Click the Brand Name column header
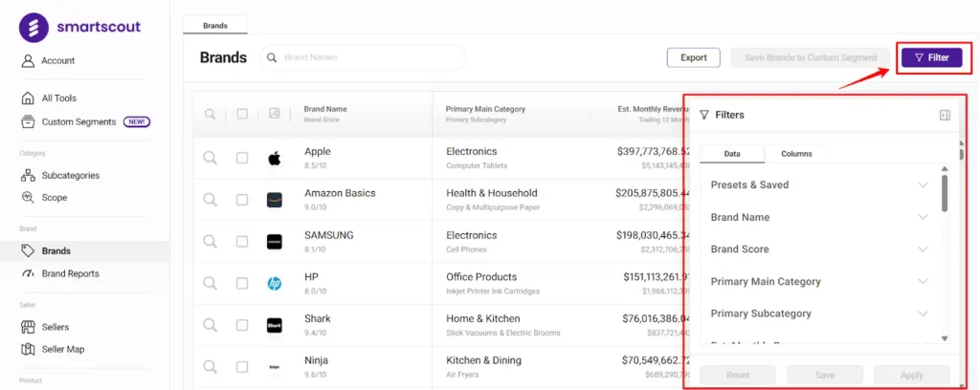The width and height of the screenshot is (980, 390). [x=325, y=109]
